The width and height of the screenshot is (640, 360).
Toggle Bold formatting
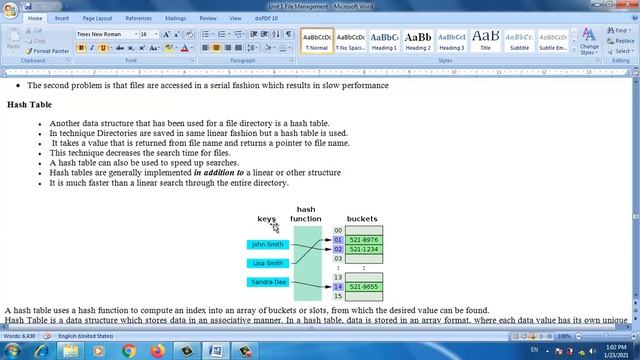tap(81, 48)
